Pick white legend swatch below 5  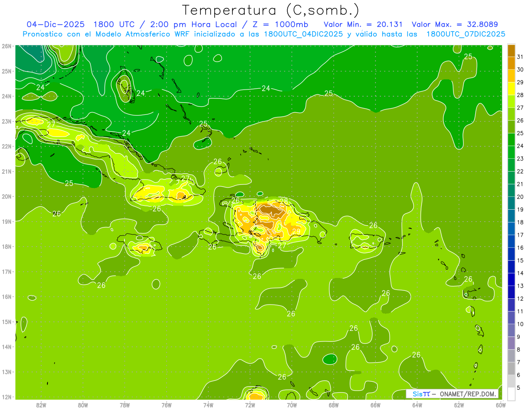512,394
